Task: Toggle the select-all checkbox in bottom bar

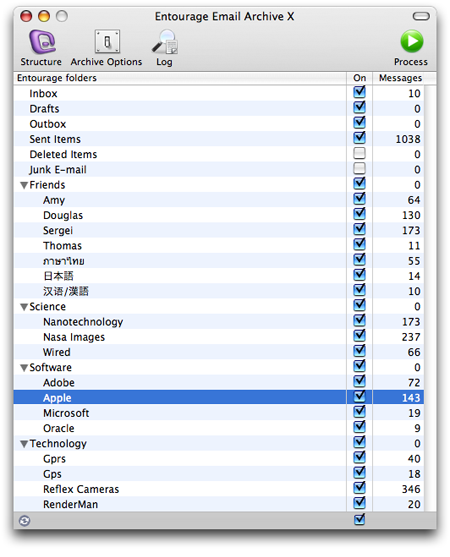Action: [359, 519]
